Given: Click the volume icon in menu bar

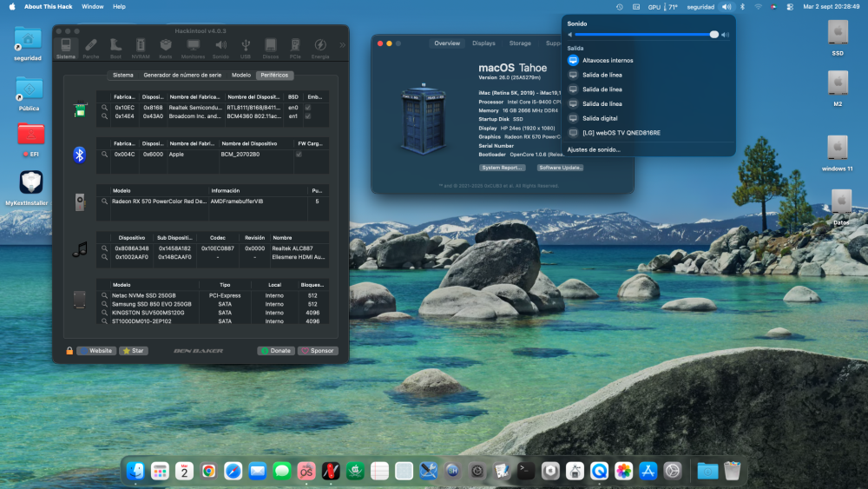Looking at the screenshot, I should [x=727, y=7].
